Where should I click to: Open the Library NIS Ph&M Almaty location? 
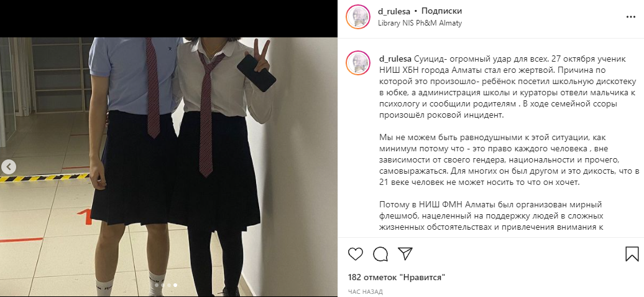tap(420, 23)
